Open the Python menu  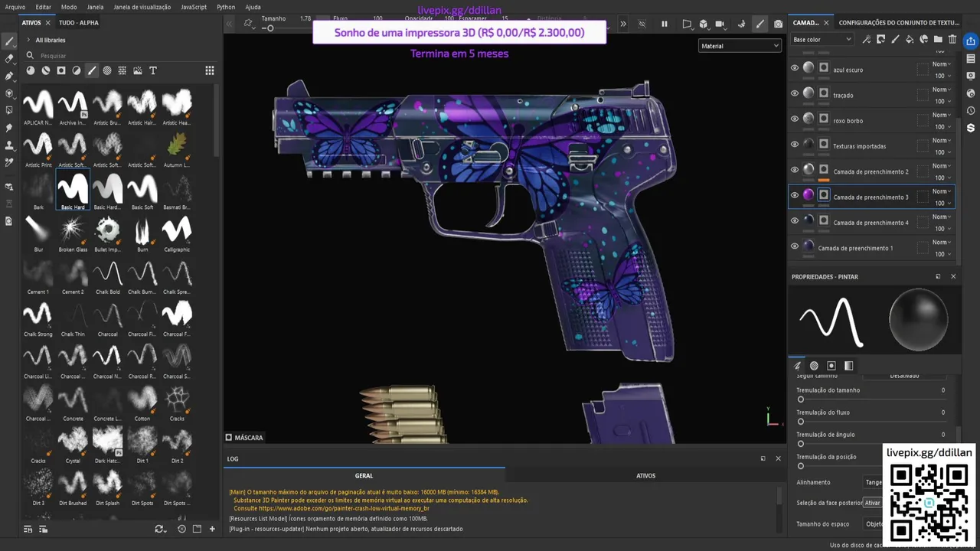click(x=226, y=7)
